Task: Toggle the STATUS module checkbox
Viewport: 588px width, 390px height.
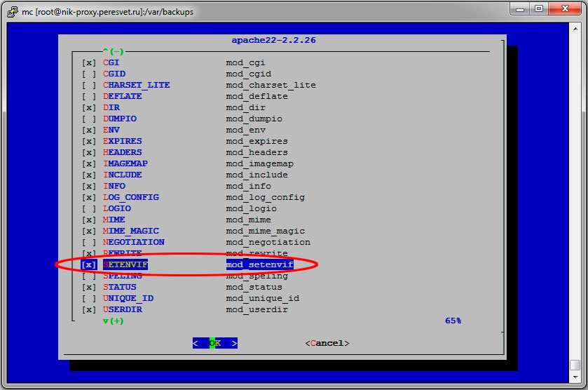Action: tap(89, 287)
